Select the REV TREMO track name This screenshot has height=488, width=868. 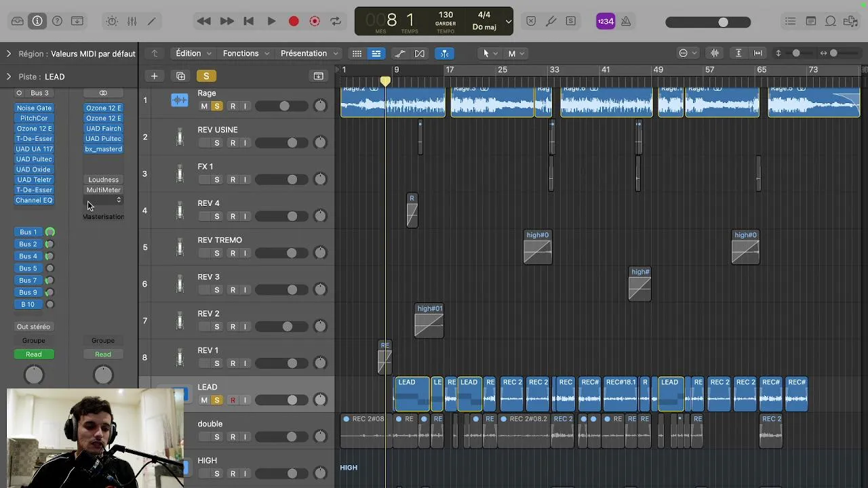point(220,240)
